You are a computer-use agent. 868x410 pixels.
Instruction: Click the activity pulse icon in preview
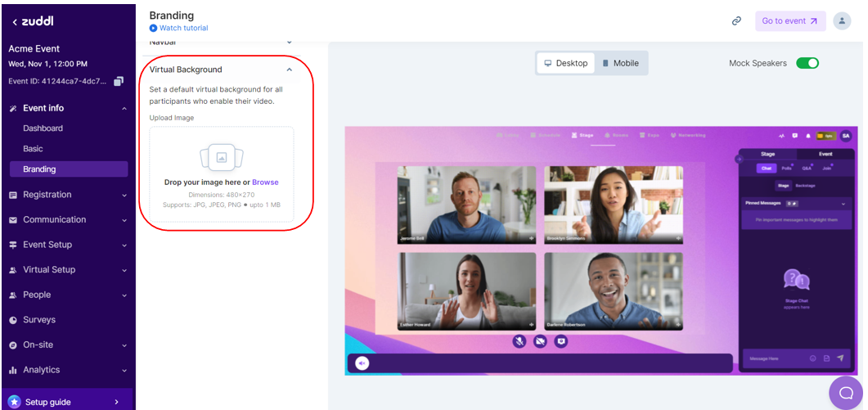click(781, 135)
